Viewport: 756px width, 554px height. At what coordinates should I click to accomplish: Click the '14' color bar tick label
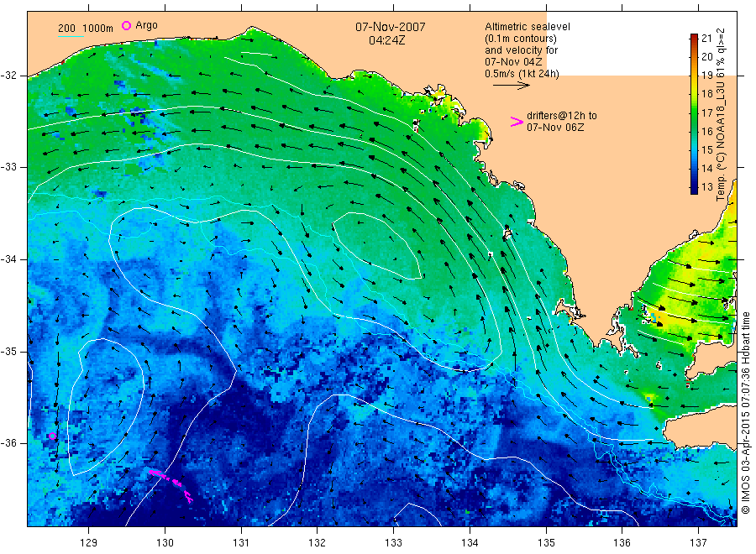pos(706,168)
